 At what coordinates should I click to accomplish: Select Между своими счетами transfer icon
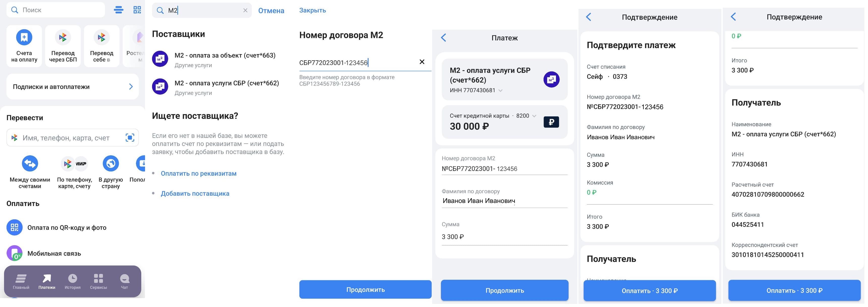(30, 164)
